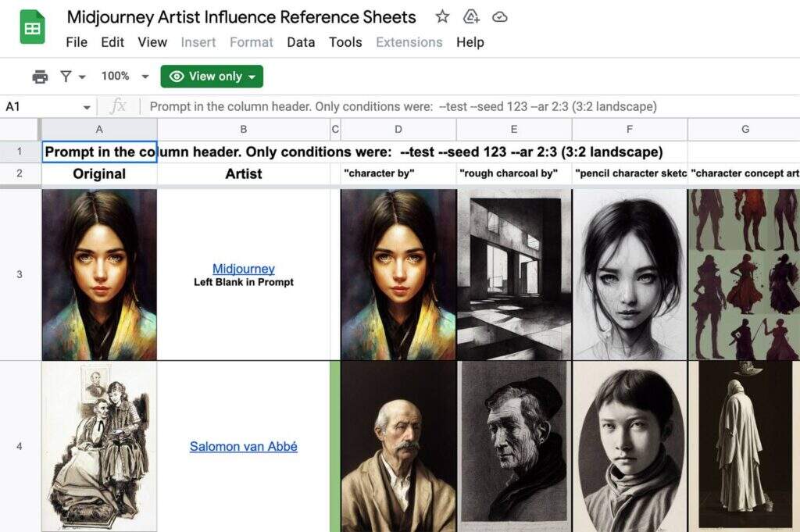Viewport: 800px width, 532px height.
Task: Open the Tools menu
Action: (345, 42)
